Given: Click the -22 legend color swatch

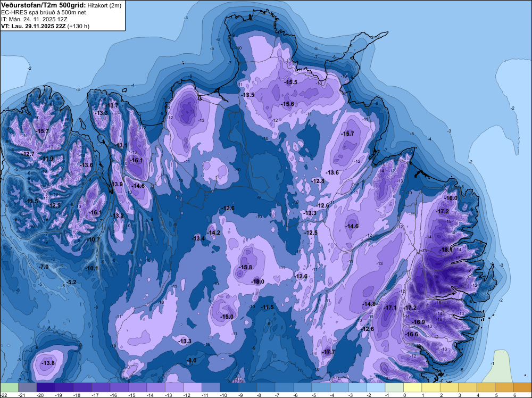Looking at the screenshot, I should [x=9, y=387].
